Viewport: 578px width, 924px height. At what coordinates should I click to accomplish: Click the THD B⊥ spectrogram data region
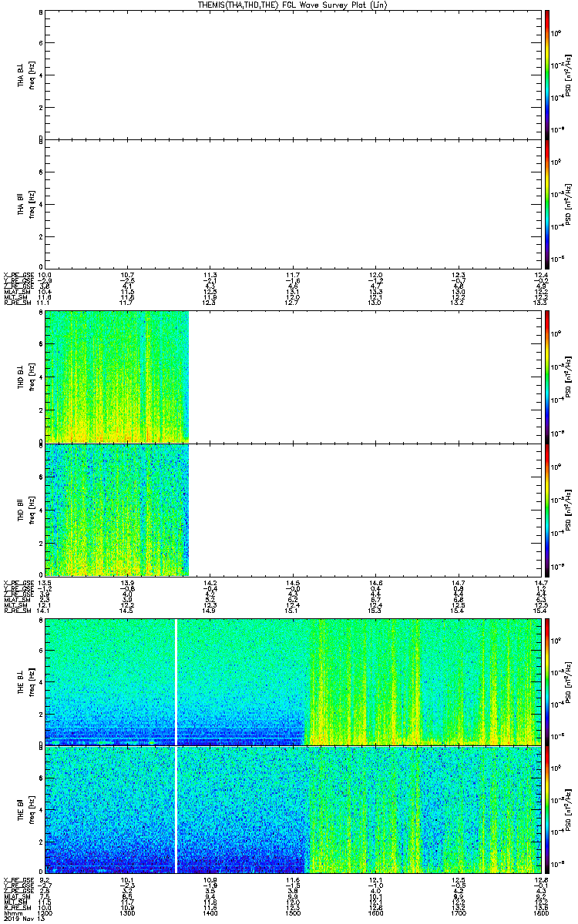point(116,377)
